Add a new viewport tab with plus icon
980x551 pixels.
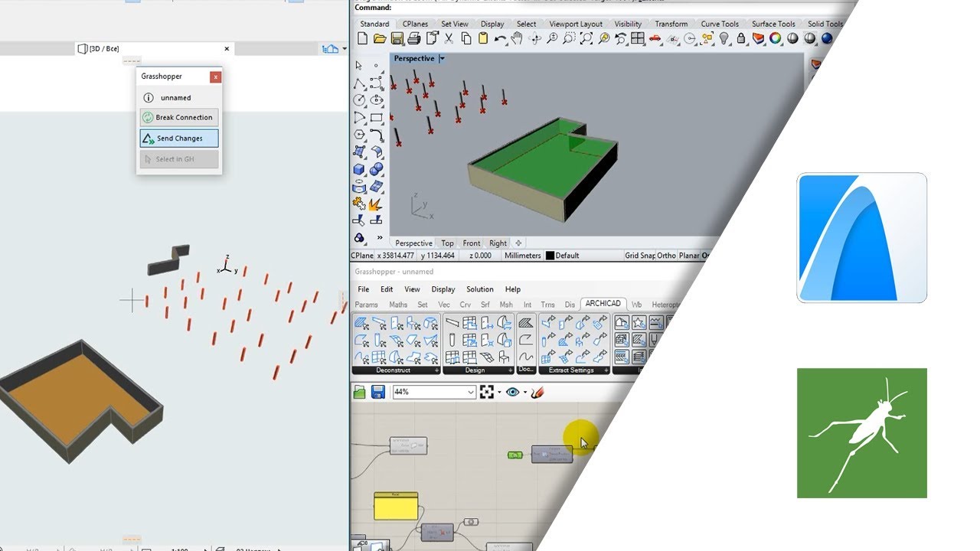tap(518, 243)
